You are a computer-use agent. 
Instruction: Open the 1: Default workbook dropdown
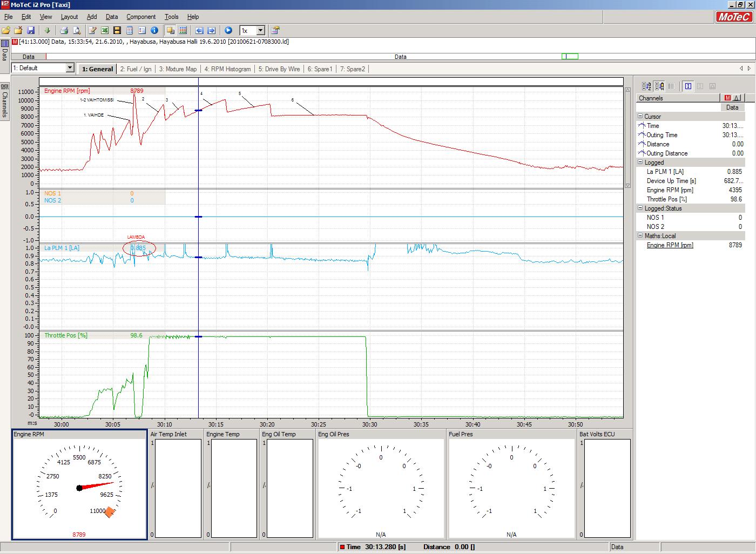(x=70, y=68)
